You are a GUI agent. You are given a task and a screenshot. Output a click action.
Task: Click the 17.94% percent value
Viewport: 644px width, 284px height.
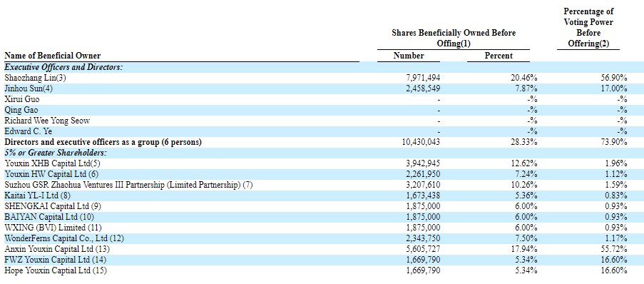coord(523,249)
